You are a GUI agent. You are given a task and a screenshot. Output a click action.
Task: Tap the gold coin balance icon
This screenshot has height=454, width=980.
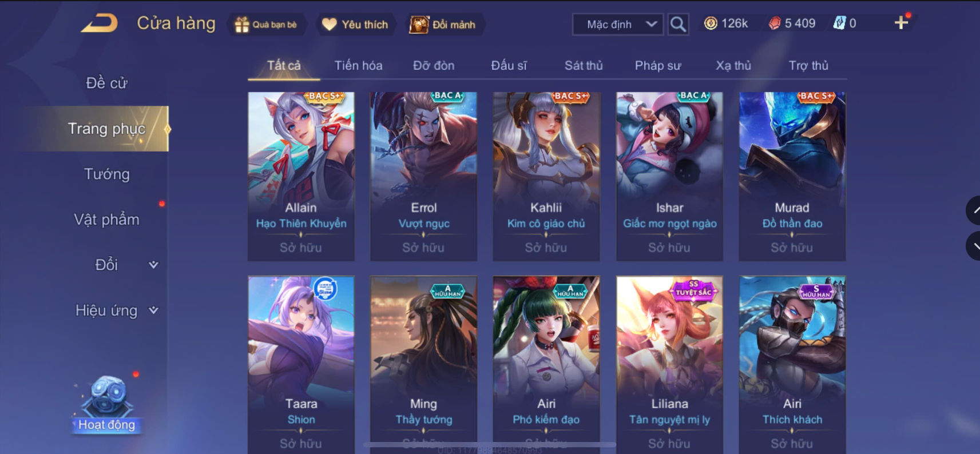pyautogui.click(x=711, y=23)
